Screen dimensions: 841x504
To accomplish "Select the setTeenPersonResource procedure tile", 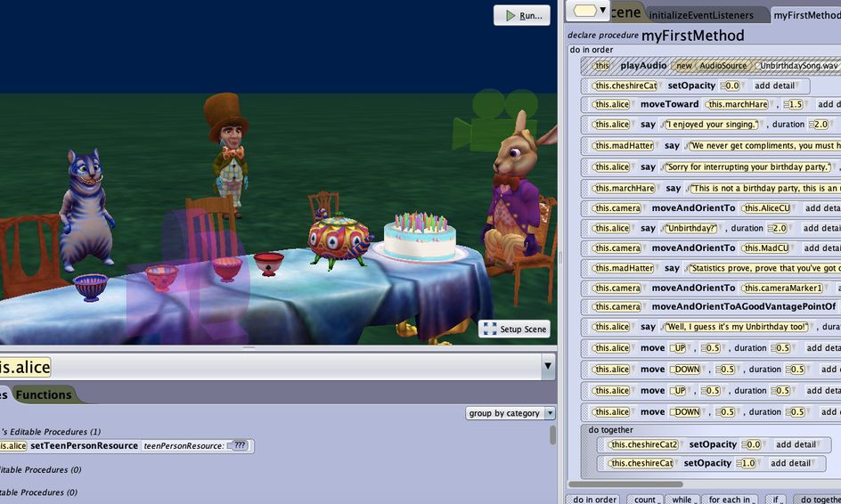I will point(85,445).
